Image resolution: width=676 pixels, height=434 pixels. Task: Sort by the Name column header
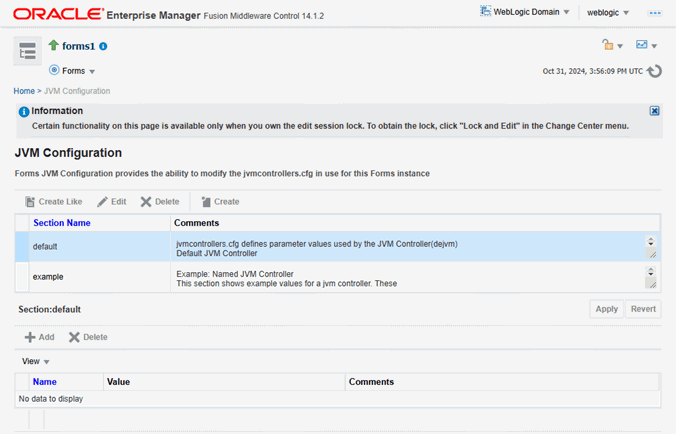point(44,382)
